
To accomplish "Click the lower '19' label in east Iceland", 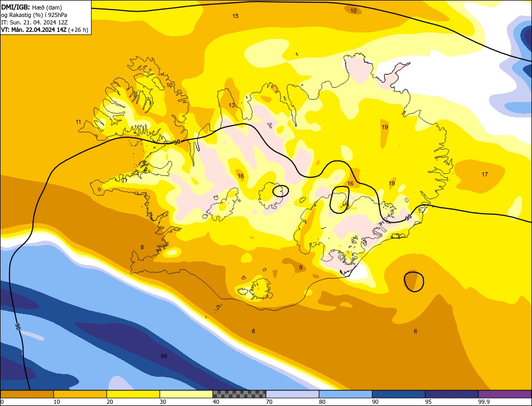I will 392,184.
